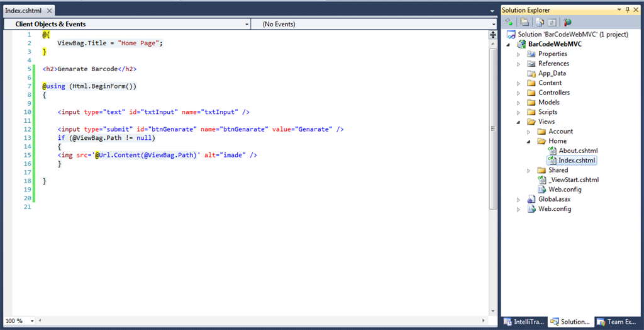The height and width of the screenshot is (330, 644).
Task: Switch to the IntelliTrace panel tab
Action: 524,322
